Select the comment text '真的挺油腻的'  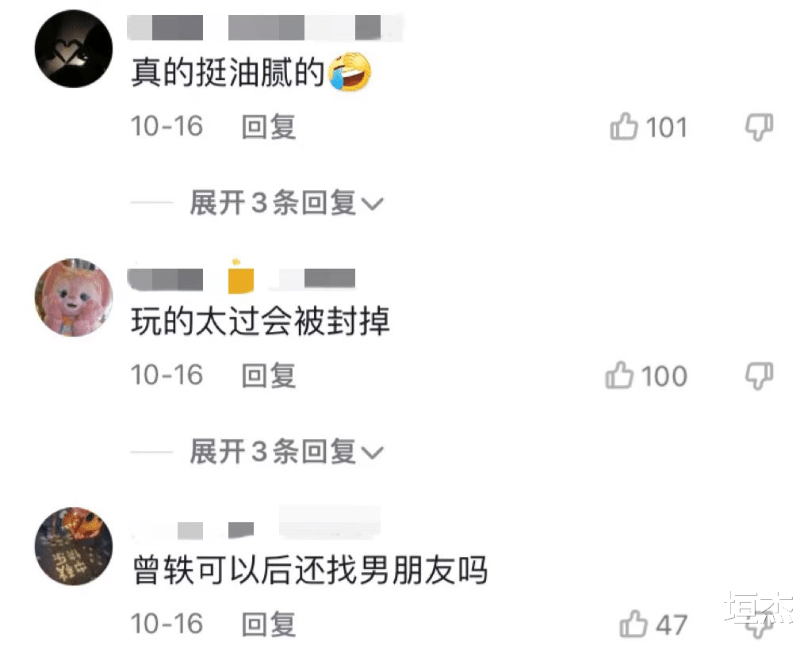pos(228,72)
